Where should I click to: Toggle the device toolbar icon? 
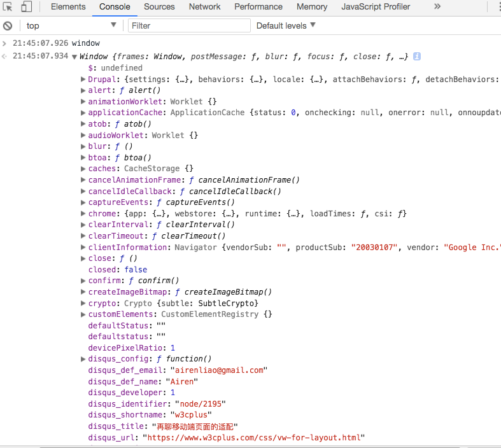point(26,7)
